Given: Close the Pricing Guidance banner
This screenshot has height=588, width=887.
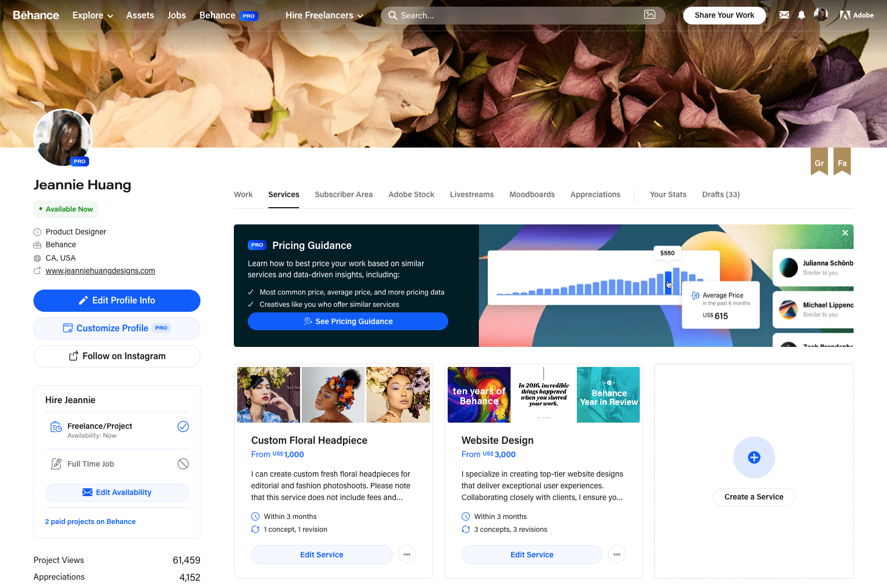Looking at the screenshot, I should click(x=845, y=233).
